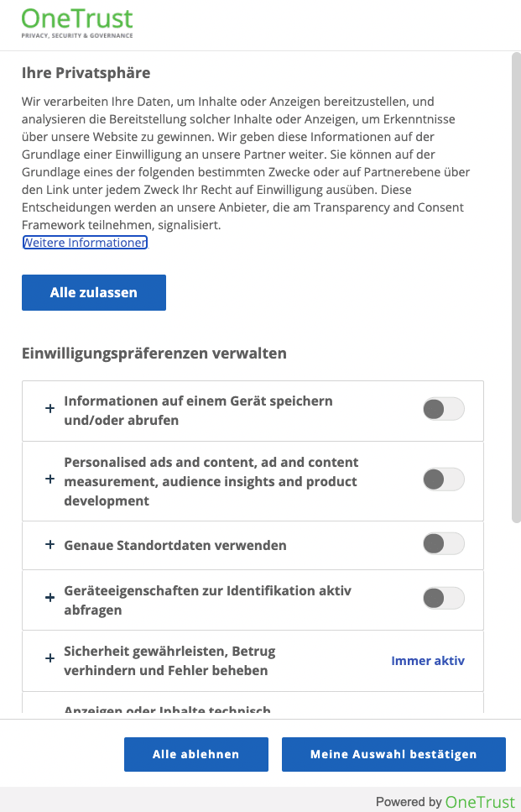The width and height of the screenshot is (521, 812).
Task: Click the 'Immer aktiv' status label
Action: (x=428, y=661)
